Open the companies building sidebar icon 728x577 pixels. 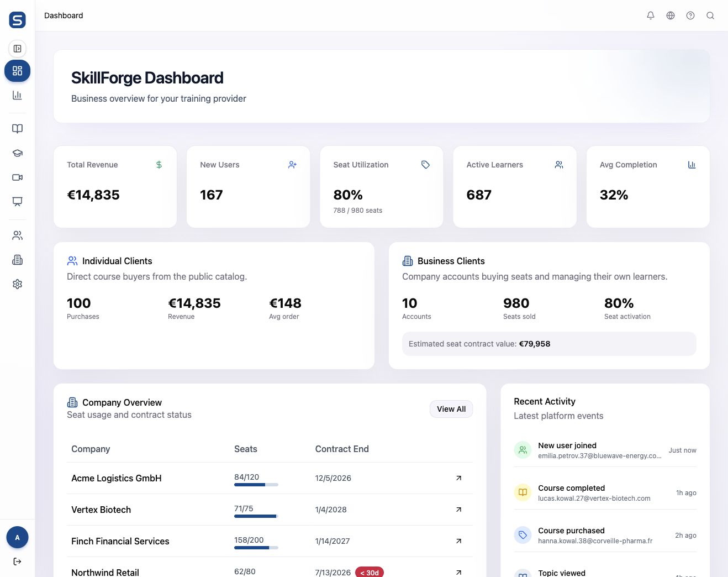click(18, 260)
